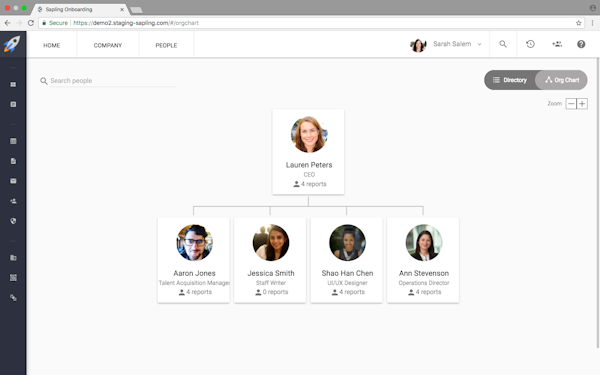Viewport: 600px width, 375px height.
Task: Focus the Search people field
Action: point(112,81)
